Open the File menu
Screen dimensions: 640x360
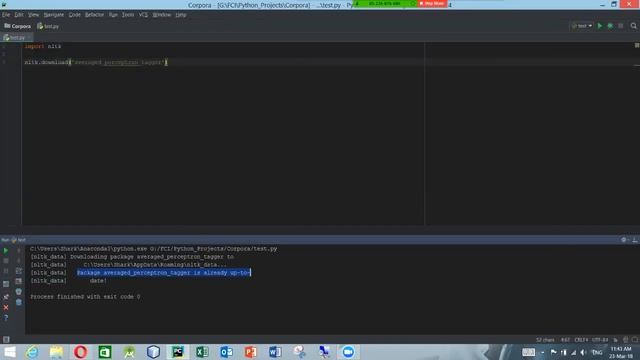click(x=6, y=15)
